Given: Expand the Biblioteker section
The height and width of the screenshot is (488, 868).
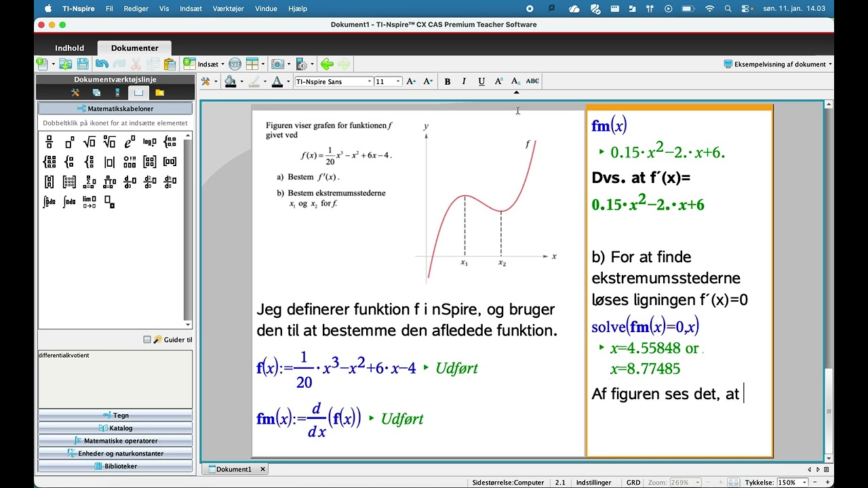Looking at the screenshot, I should 115,466.
